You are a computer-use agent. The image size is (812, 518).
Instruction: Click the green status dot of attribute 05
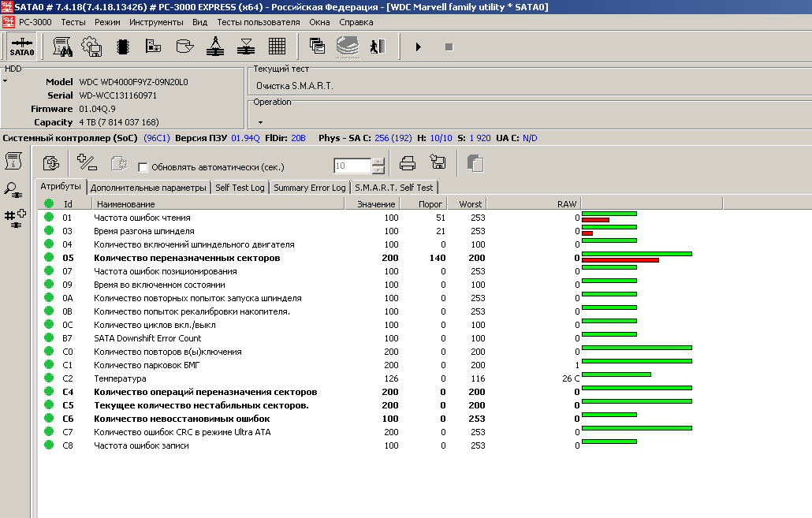[x=49, y=258]
